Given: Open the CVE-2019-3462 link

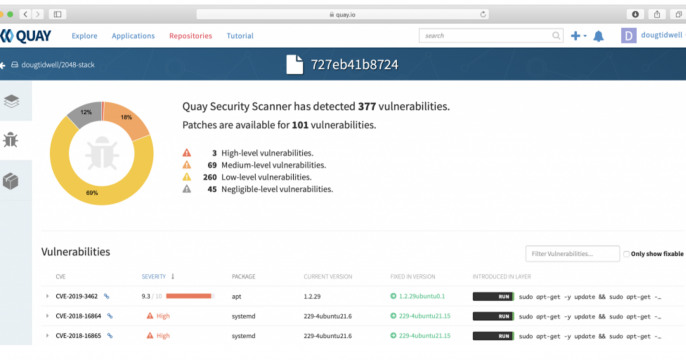Looking at the screenshot, I should (x=77, y=296).
